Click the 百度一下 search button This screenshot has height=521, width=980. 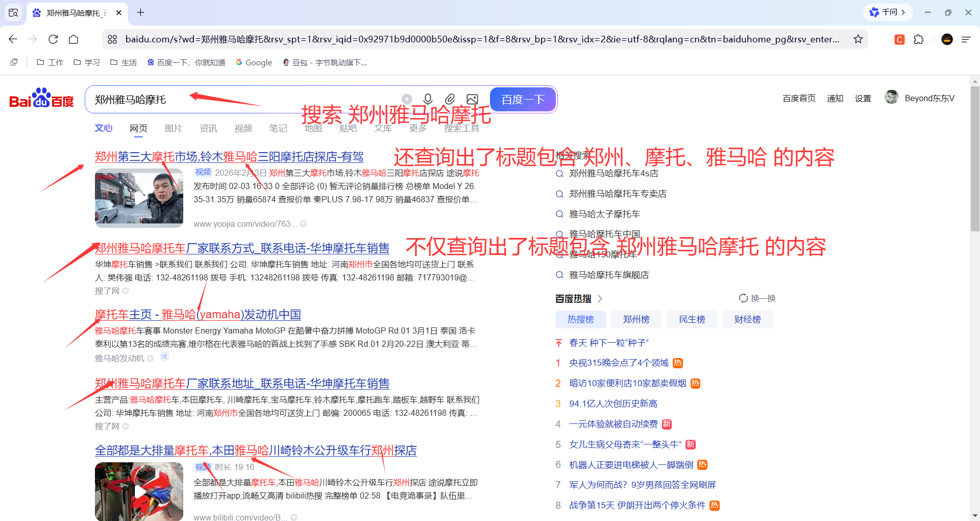(523, 99)
